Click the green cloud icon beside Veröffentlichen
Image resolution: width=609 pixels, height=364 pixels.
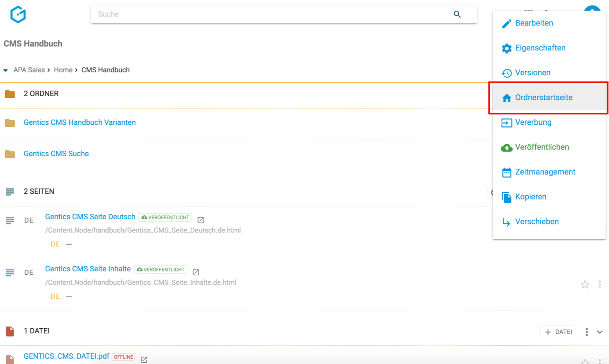click(x=506, y=148)
